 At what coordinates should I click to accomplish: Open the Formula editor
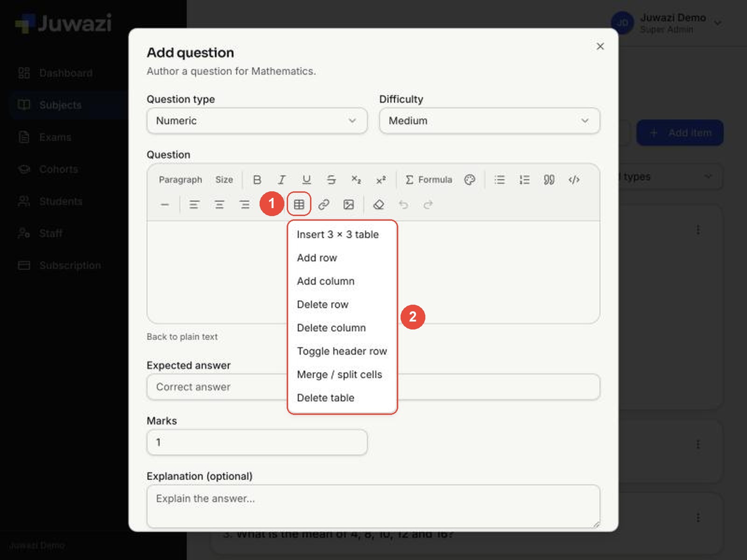tap(429, 180)
